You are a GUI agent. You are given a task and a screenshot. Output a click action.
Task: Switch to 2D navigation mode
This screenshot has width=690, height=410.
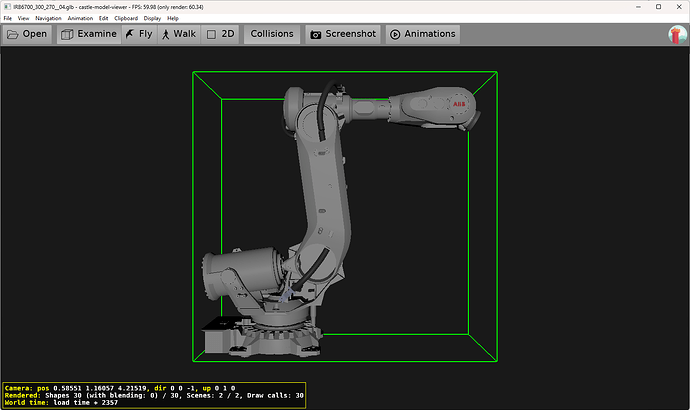point(220,34)
